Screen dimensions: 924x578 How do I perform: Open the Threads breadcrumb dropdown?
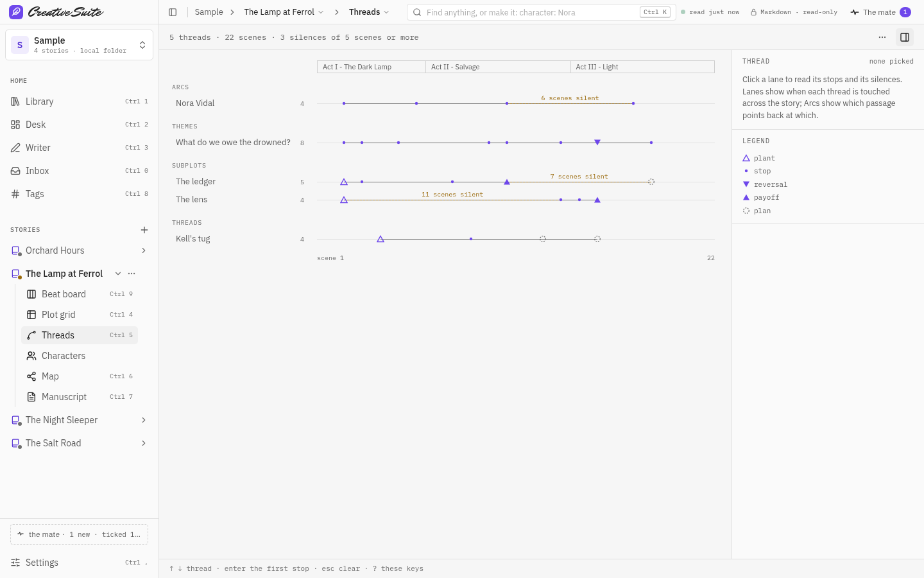pos(369,12)
